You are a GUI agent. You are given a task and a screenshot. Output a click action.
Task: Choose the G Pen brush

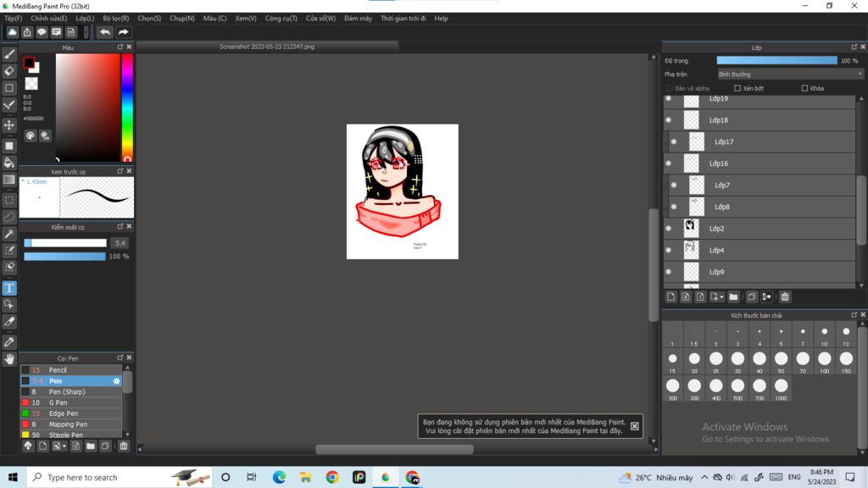click(58, 403)
